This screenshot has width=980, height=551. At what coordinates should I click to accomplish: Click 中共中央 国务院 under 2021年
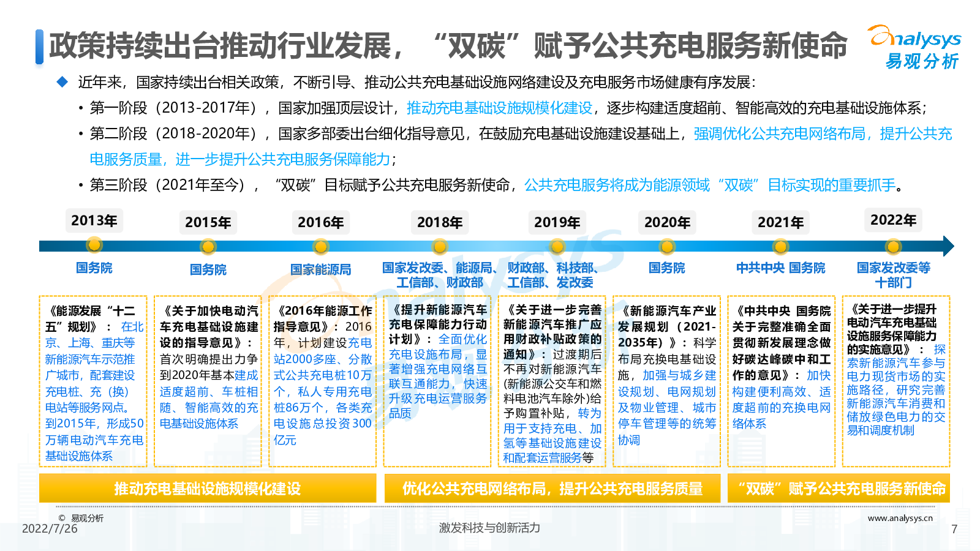tap(780, 268)
